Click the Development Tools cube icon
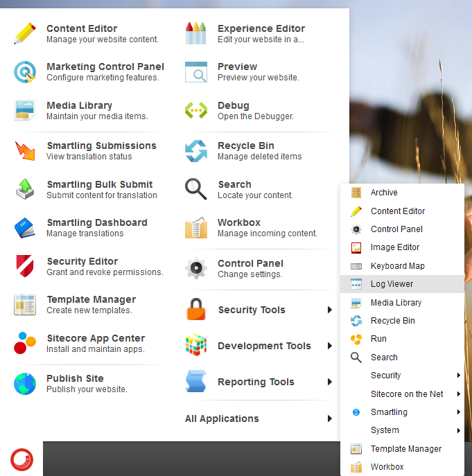The image size is (472, 476). click(x=196, y=345)
